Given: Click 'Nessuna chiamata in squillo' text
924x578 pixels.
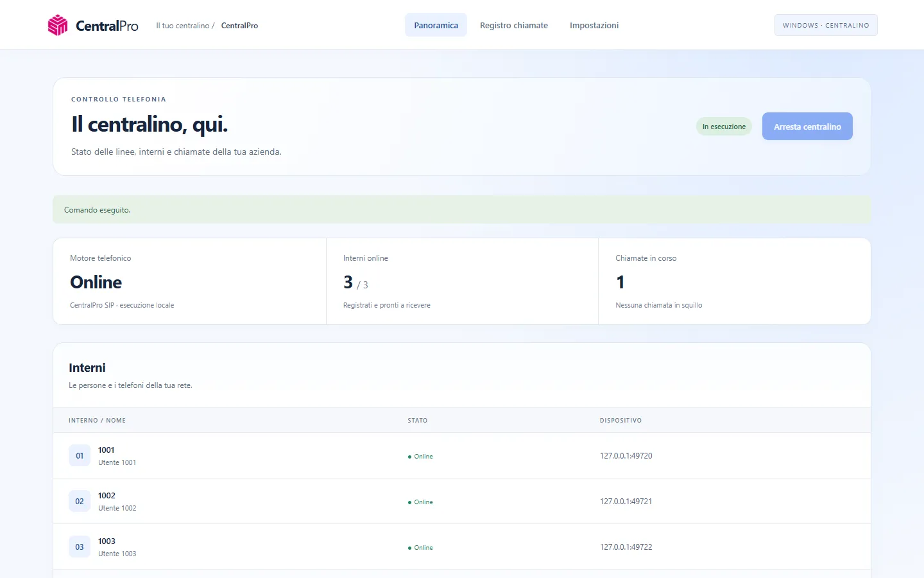Looking at the screenshot, I should (x=658, y=305).
